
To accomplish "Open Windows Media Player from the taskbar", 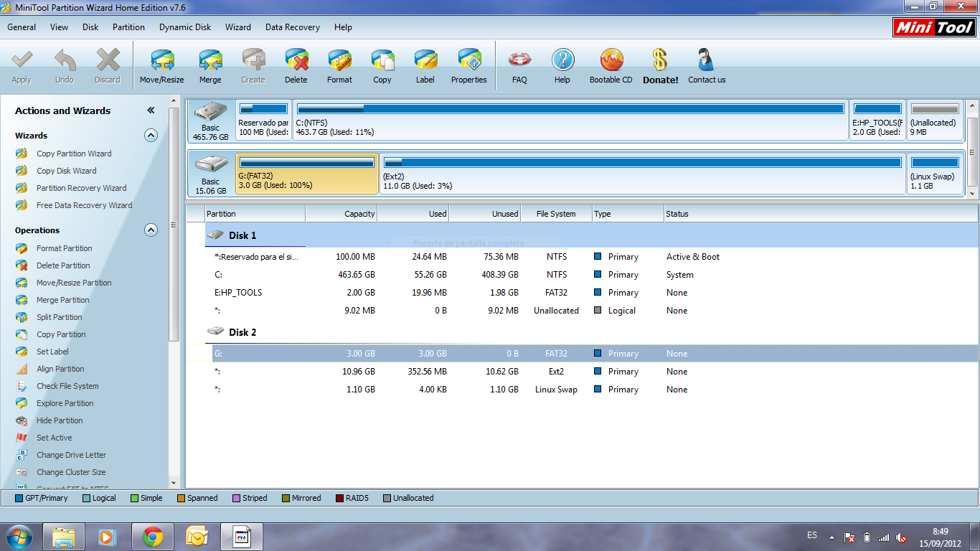I will 108,537.
